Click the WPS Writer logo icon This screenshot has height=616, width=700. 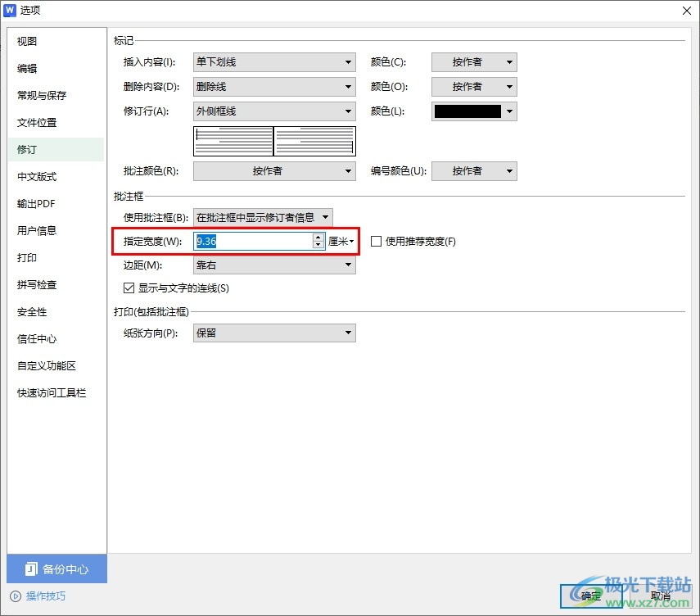click(x=9, y=11)
